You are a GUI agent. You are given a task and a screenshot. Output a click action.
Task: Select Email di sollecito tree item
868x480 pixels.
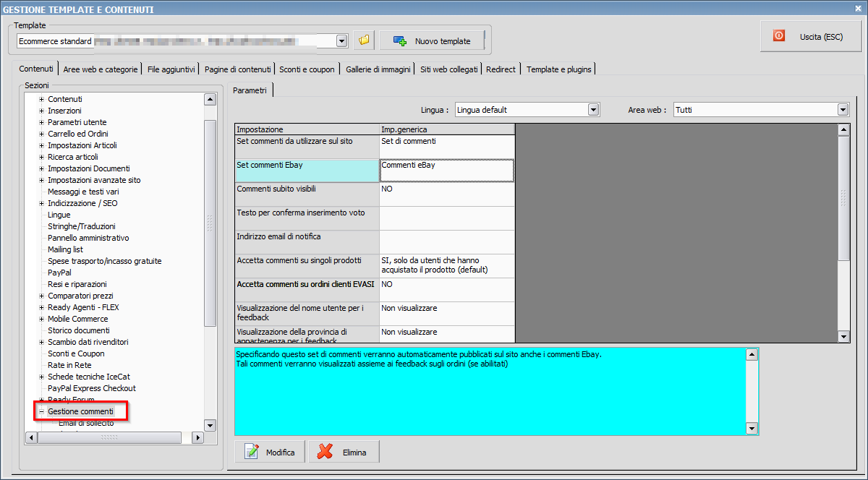[x=86, y=423]
